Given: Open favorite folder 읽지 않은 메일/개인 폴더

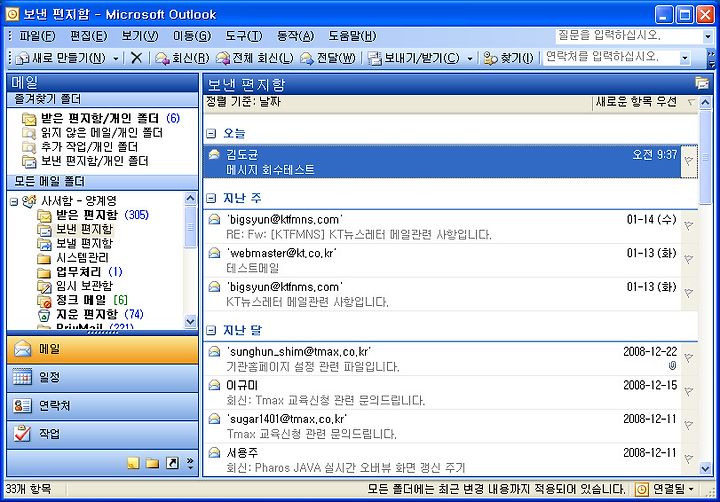Looking at the screenshot, I should tap(92, 133).
